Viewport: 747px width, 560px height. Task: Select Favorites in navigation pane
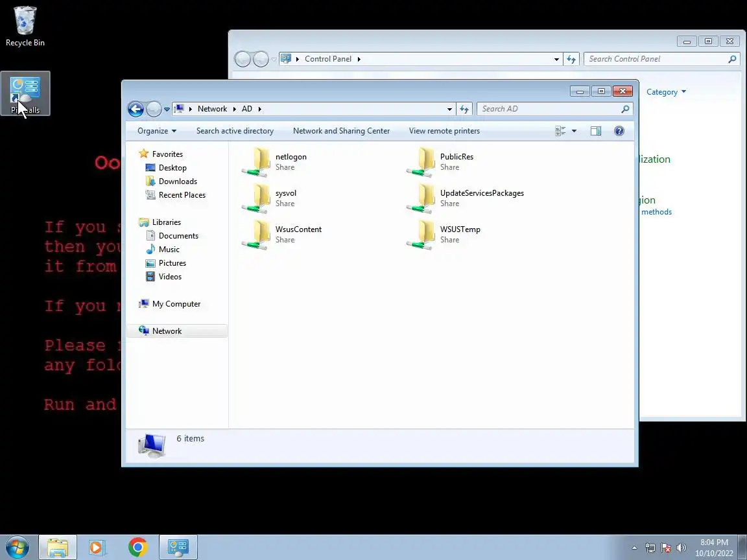click(167, 154)
